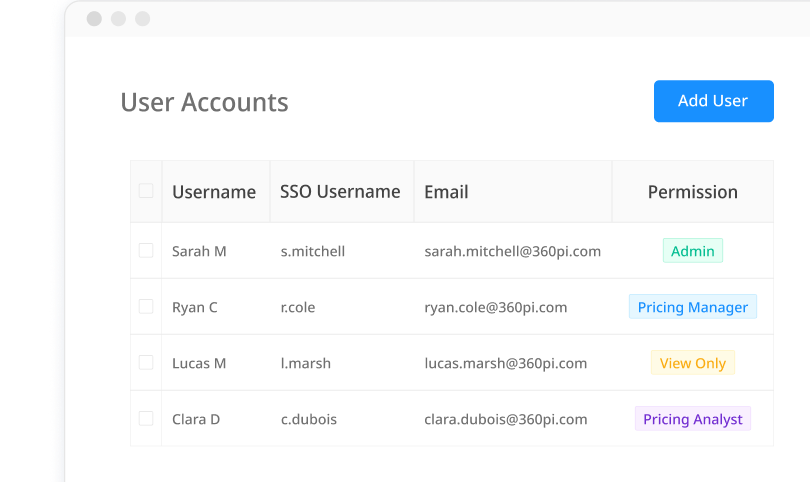Screen dimensions: 810x482
Task: Click the first gray window control dot
Action: pos(94,19)
